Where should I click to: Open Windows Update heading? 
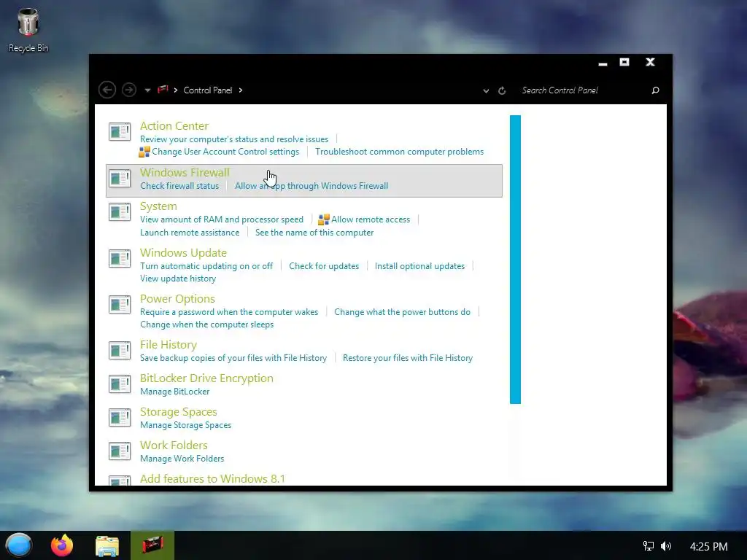pyautogui.click(x=183, y=253)
